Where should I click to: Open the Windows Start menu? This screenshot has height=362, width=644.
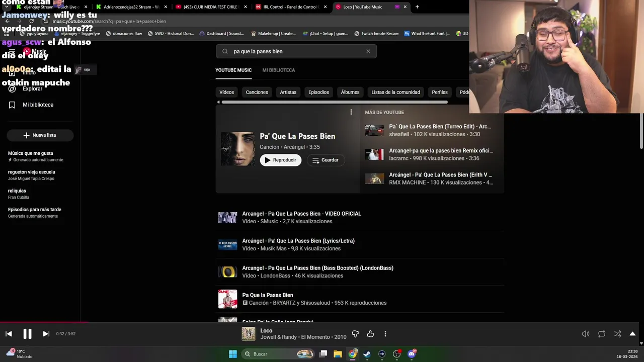(x=233, y=354)
